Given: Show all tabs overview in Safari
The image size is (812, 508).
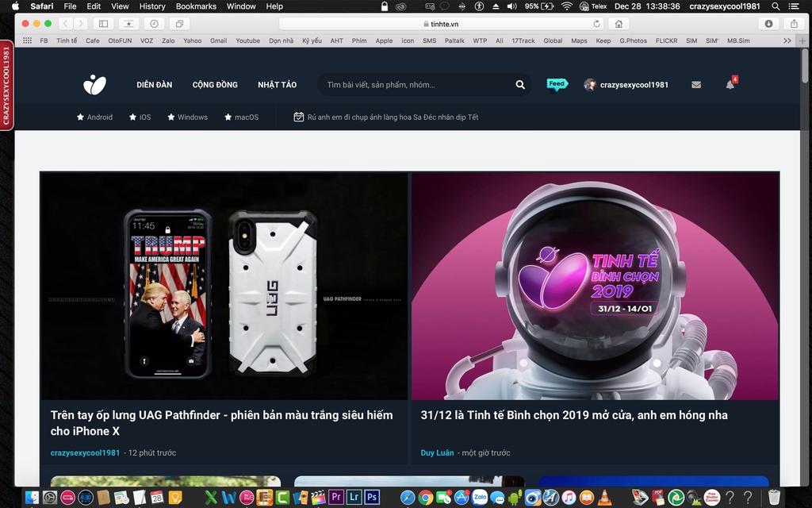Looking at the screenshot, I should [179, 24].
